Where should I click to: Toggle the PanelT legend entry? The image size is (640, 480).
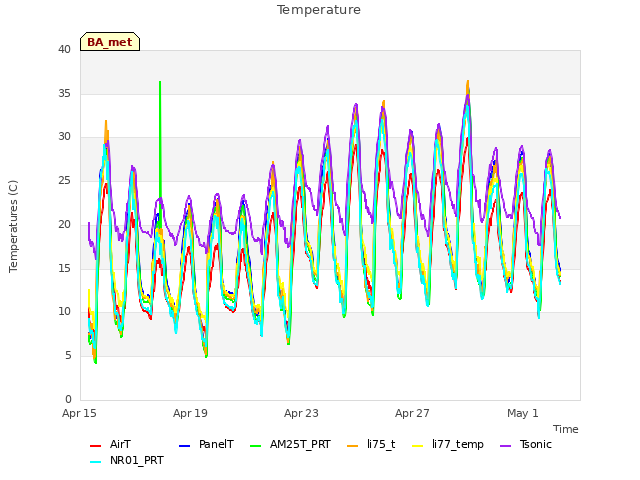pos(206,444)
